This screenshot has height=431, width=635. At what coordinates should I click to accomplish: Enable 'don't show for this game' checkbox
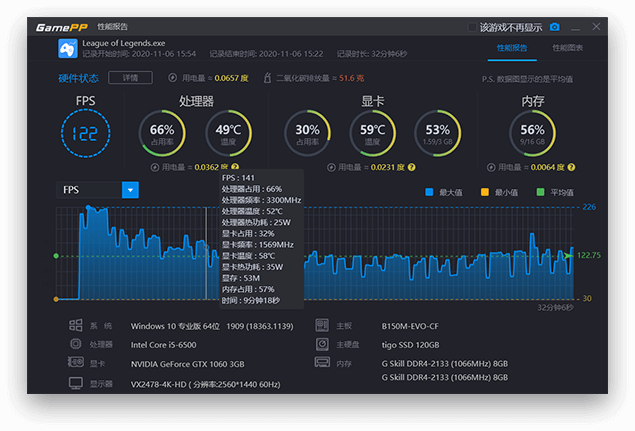coord(473,27)
